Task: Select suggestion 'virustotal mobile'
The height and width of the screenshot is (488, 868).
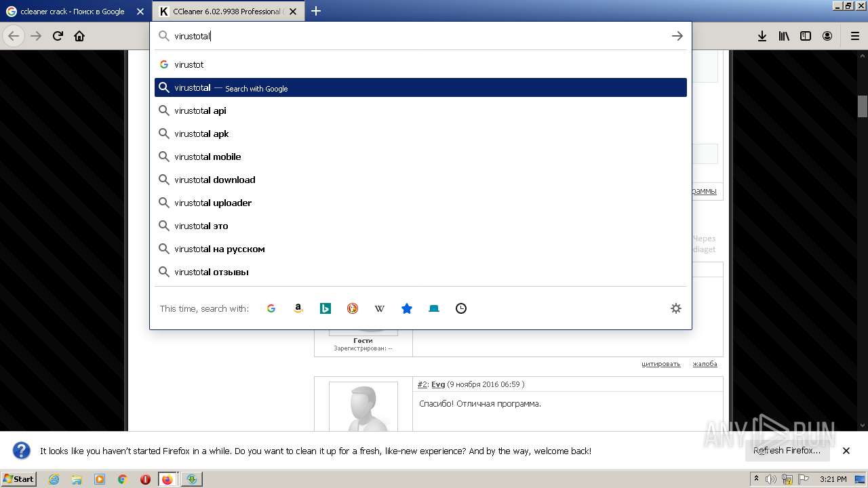Action: tap(420, 157)
